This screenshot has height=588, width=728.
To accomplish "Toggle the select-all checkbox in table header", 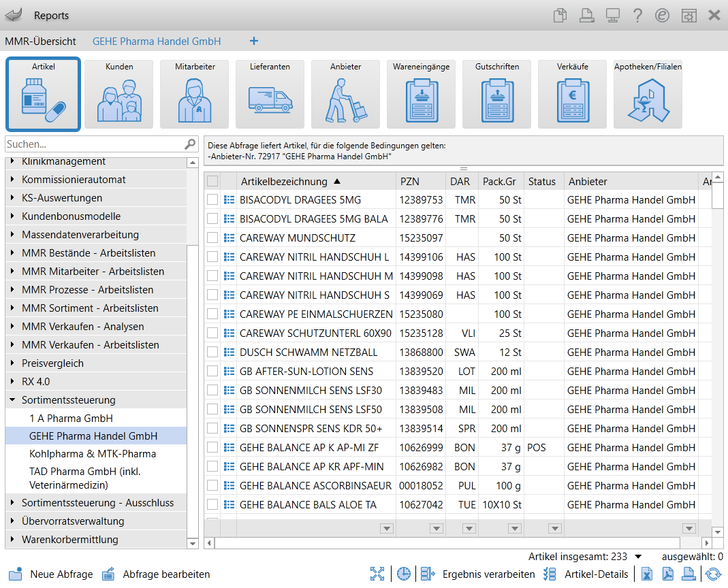I will 212,181.
